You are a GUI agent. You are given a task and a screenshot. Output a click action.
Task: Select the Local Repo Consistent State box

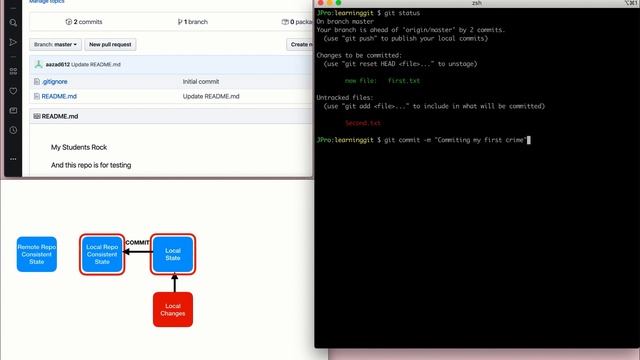(102, 254)
